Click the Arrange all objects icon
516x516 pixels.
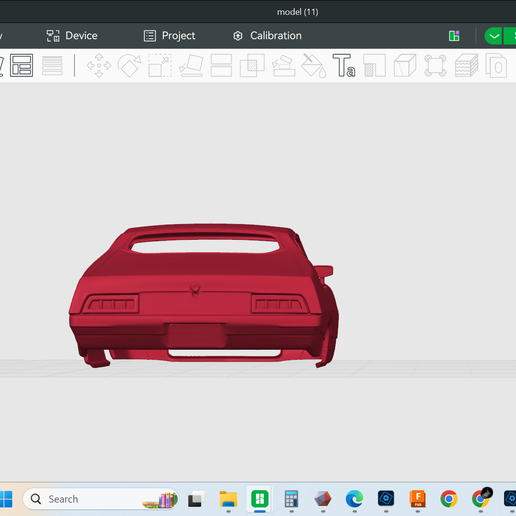click(22, 65)
